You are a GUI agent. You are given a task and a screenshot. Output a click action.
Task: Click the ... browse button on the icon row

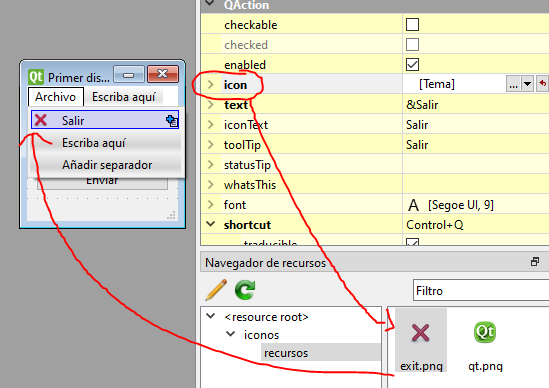point(513,84)
